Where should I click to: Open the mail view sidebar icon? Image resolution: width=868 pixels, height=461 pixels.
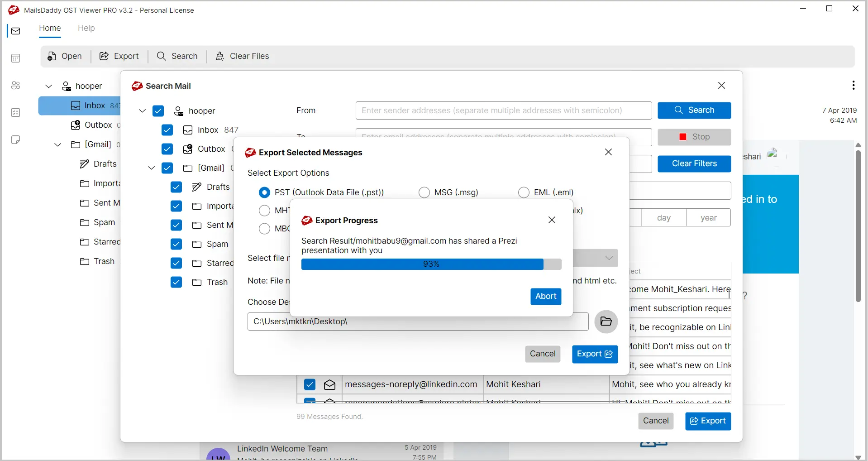pos(16,31)
